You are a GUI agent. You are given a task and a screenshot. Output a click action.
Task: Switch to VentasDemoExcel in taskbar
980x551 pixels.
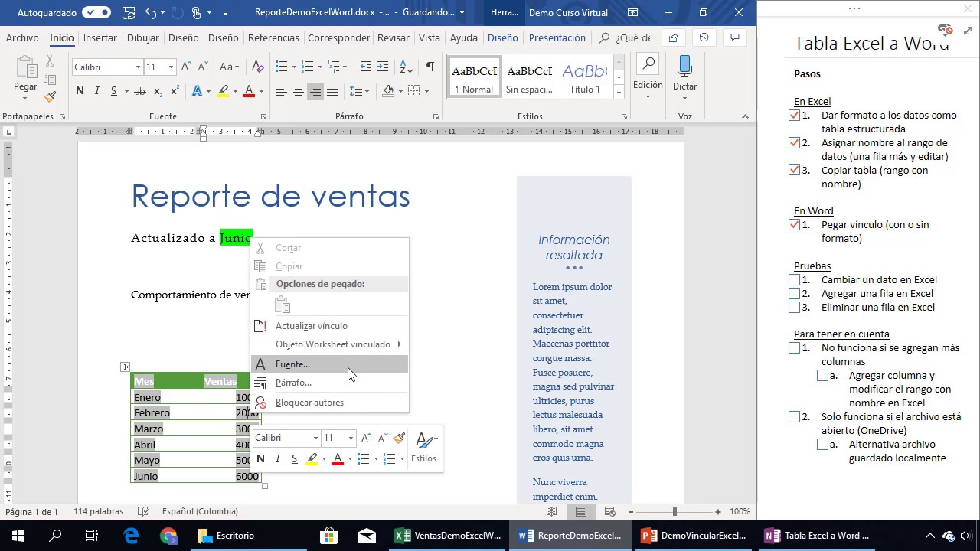point(449,536)
